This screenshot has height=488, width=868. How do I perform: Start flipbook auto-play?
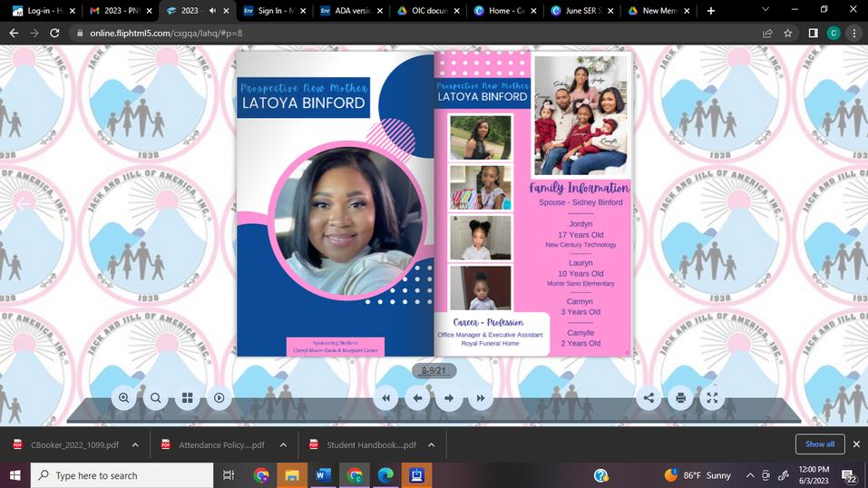[219, 397]
